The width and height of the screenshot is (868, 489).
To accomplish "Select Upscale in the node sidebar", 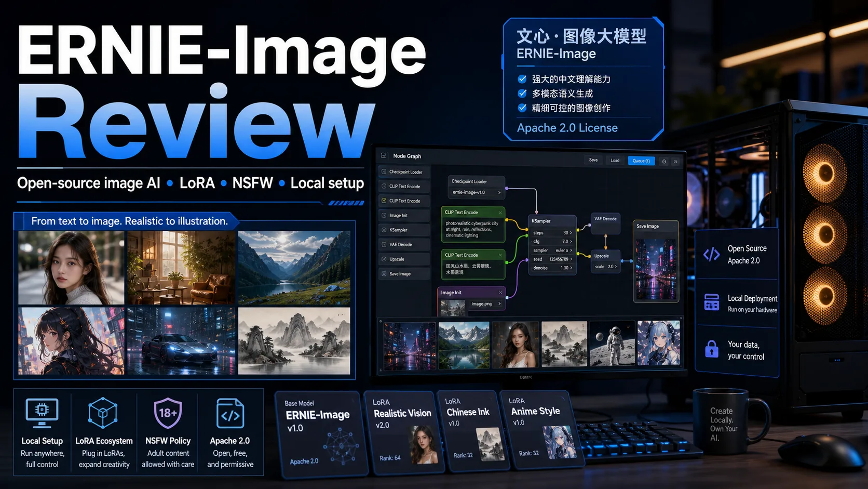I will coord(405,259).
